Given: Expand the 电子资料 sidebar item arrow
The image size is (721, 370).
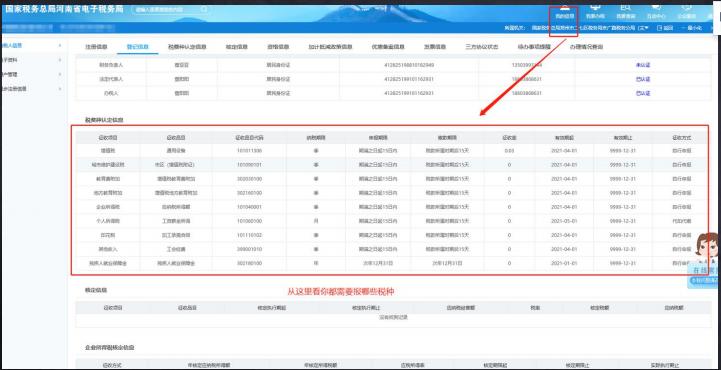Looking at the screenshot, I should [x=60, y=60].
